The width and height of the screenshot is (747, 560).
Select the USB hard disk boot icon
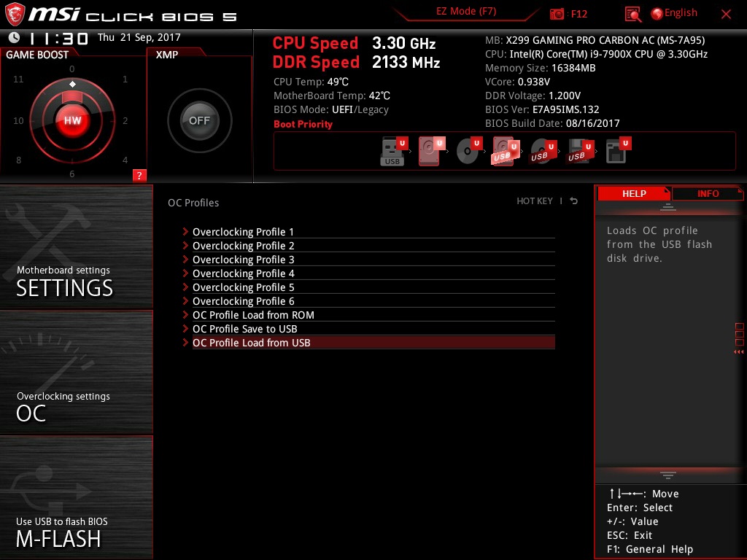505,151
